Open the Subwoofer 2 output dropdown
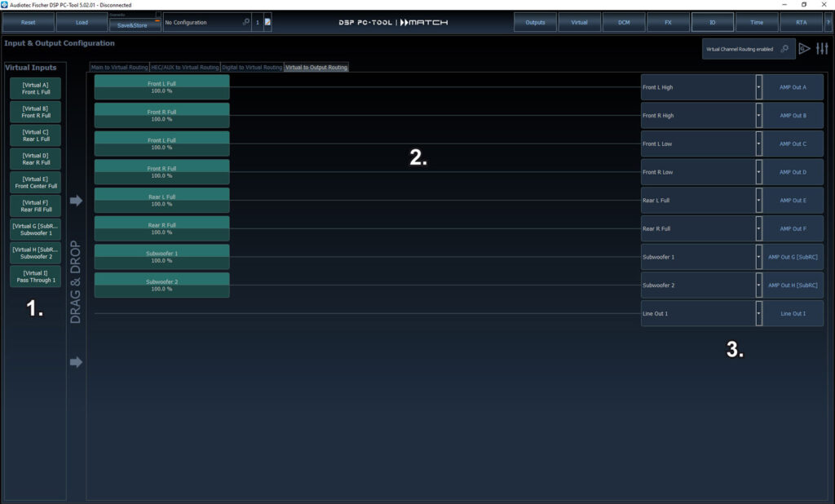Viewport: 835px width, 504px height. 758,285
